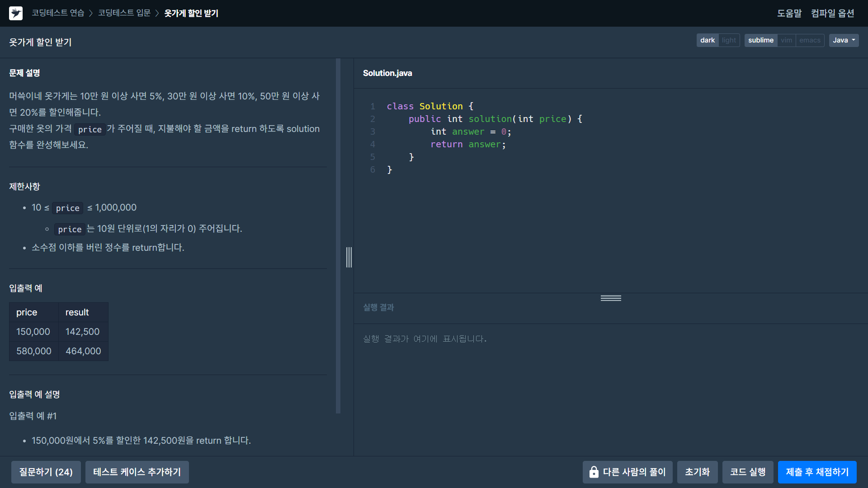Image resolution: width=868 pixels, height=488 pixels.
Task: Click the lock icon on 다른 사람의 풀이
Action: [594, 472]
